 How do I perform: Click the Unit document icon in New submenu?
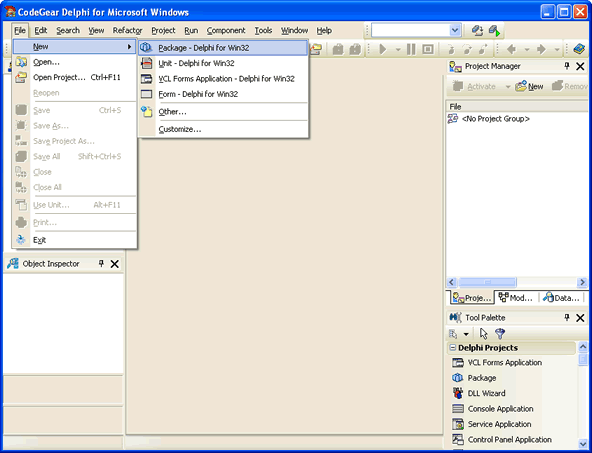click(x=146, y=63)
